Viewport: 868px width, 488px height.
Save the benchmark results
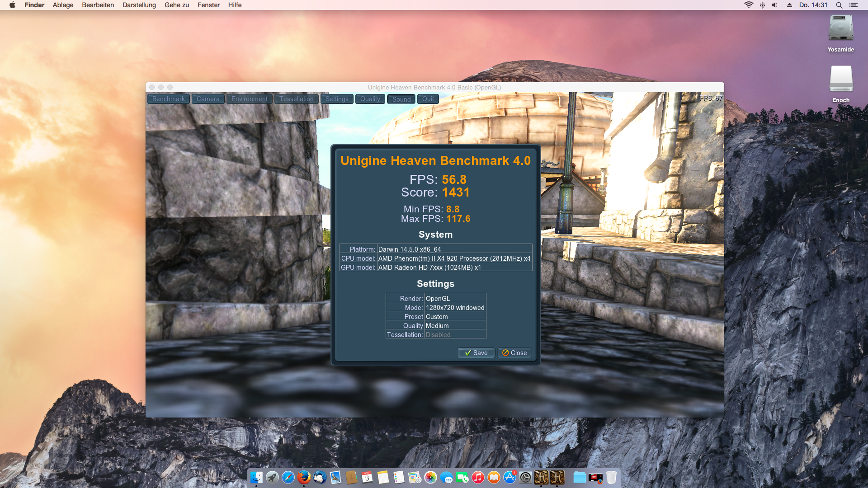(x=476, y=353)
